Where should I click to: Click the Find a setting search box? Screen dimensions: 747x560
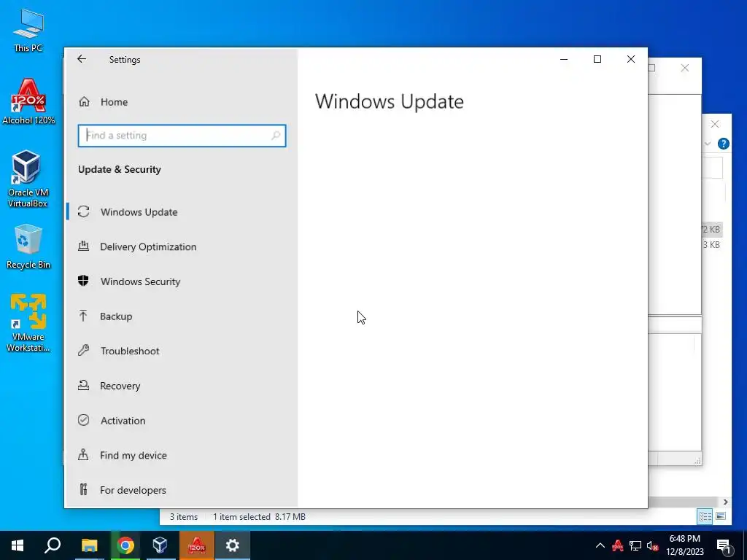(x=182, y=136)
